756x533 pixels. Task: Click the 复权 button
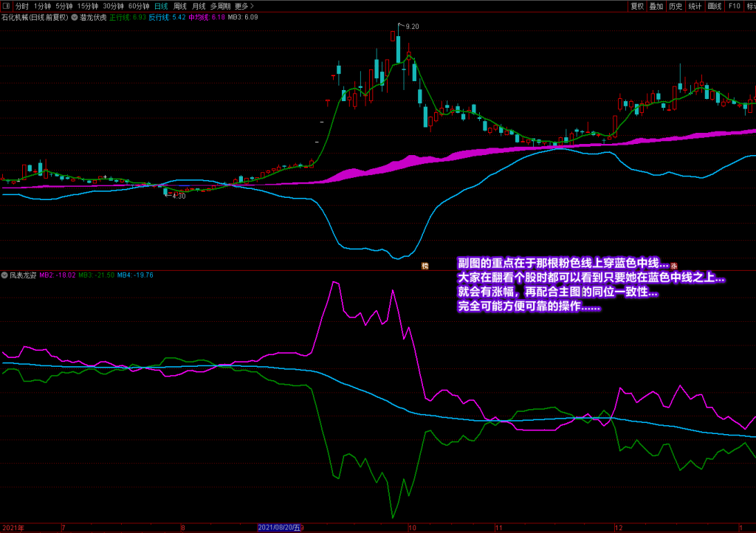[637, 6]
